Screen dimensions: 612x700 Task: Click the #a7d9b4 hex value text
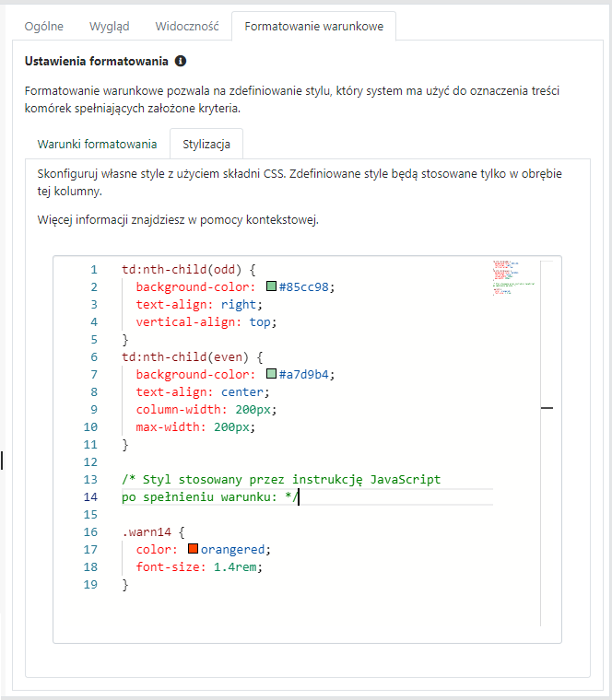pyautogui.click(x=304, y=375)
